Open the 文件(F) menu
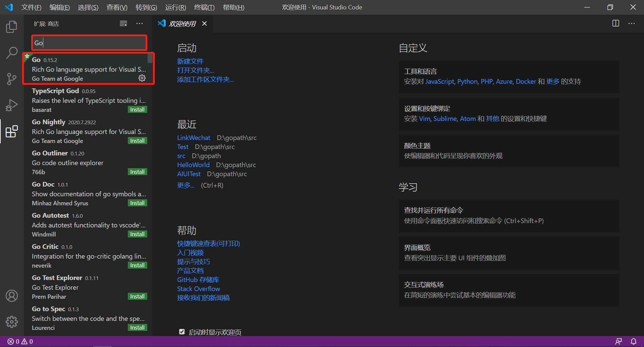The width and height of the screenshot is (644, 347). click(31, 7)
